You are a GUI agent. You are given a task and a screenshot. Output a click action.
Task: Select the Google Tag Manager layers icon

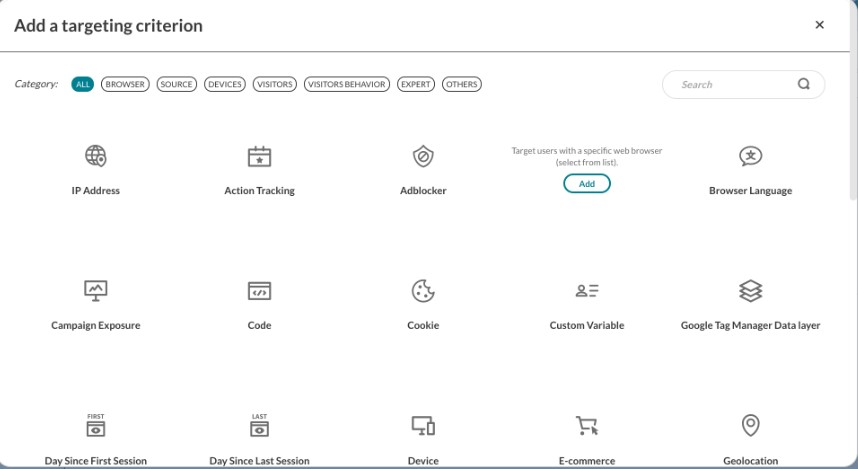750,291
